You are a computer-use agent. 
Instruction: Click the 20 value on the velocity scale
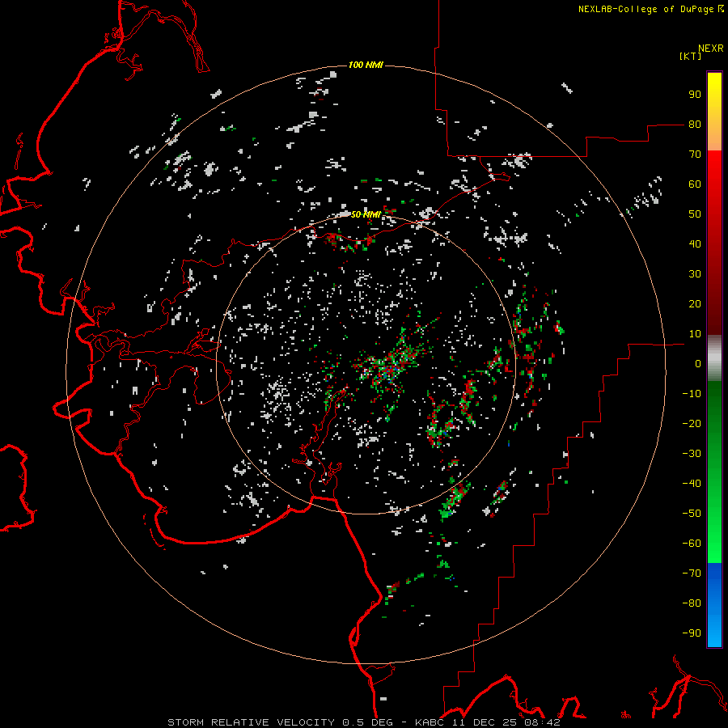(x=695, y=304)
